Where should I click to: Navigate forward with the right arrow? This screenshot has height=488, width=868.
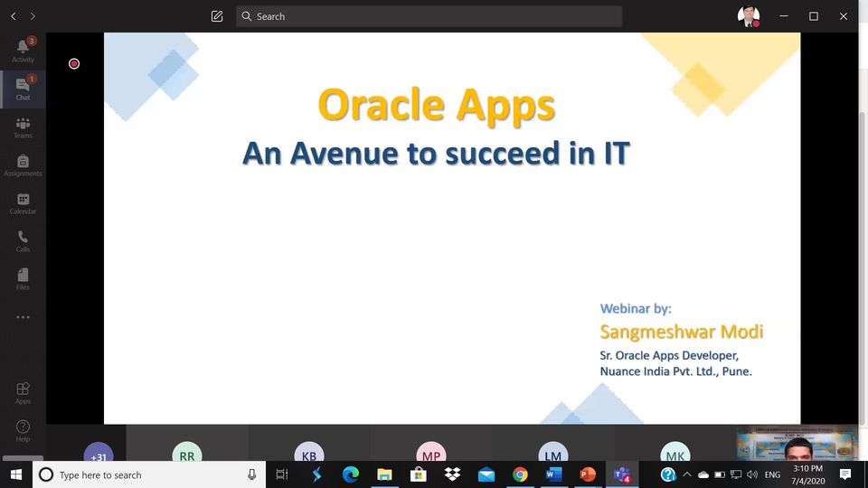[33, 16]
